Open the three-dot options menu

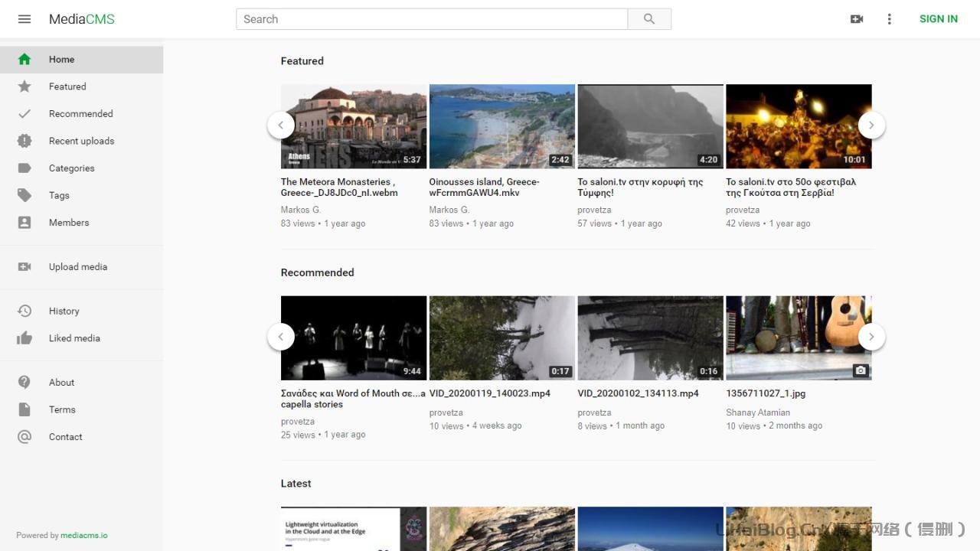point(889,19)
